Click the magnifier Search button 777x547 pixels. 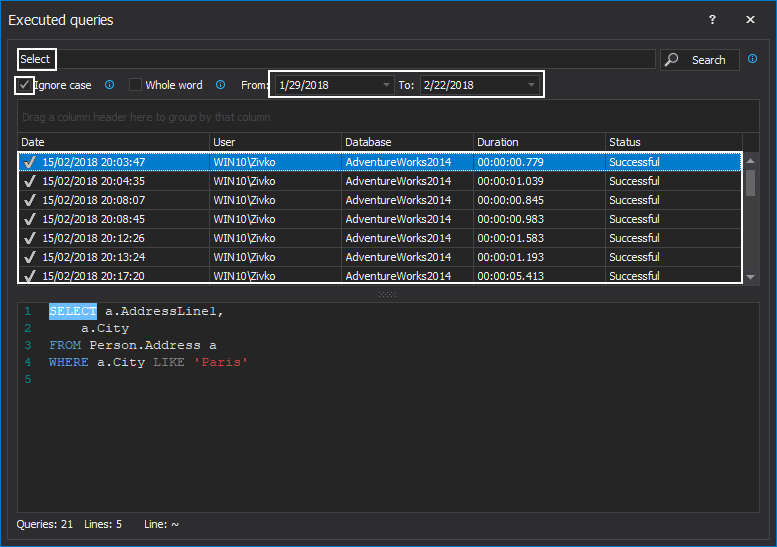click(x=699, y=60)
